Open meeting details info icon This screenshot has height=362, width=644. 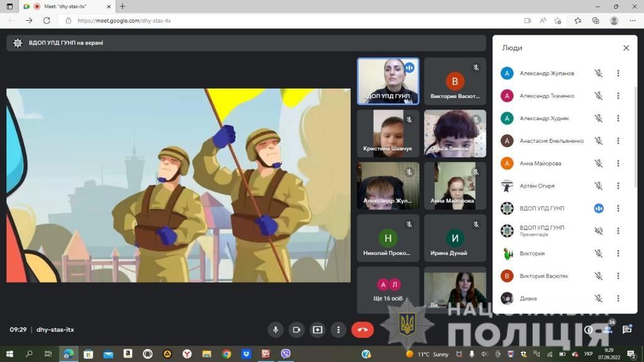click(588, 329)
